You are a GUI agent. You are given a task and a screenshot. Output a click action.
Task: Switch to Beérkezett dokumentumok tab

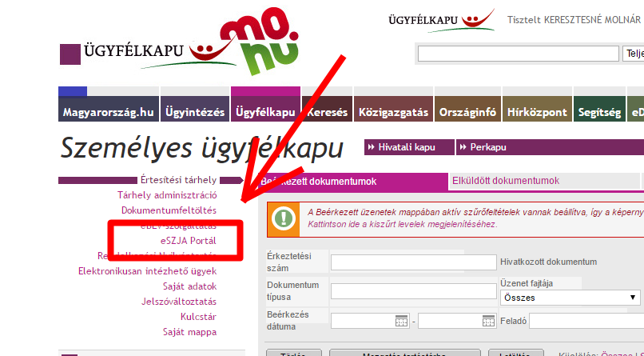click(353, 182)
